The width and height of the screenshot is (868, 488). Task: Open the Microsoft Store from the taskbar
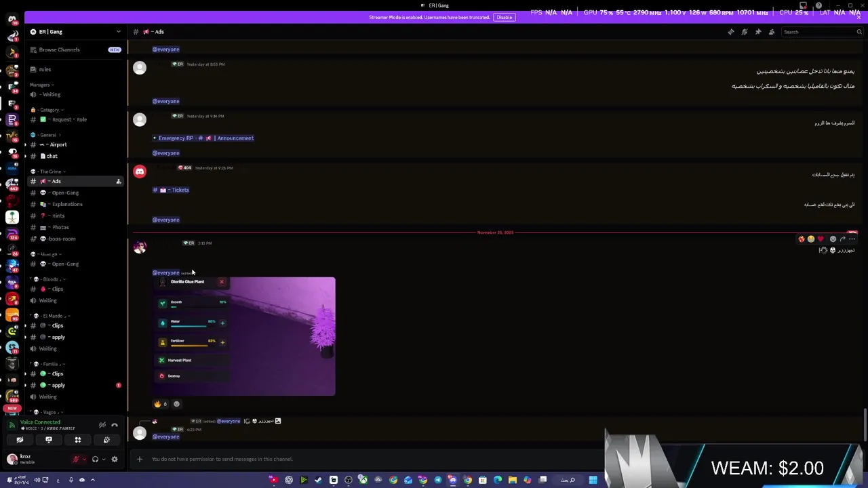pyautogui.click(x=482, y=480)
